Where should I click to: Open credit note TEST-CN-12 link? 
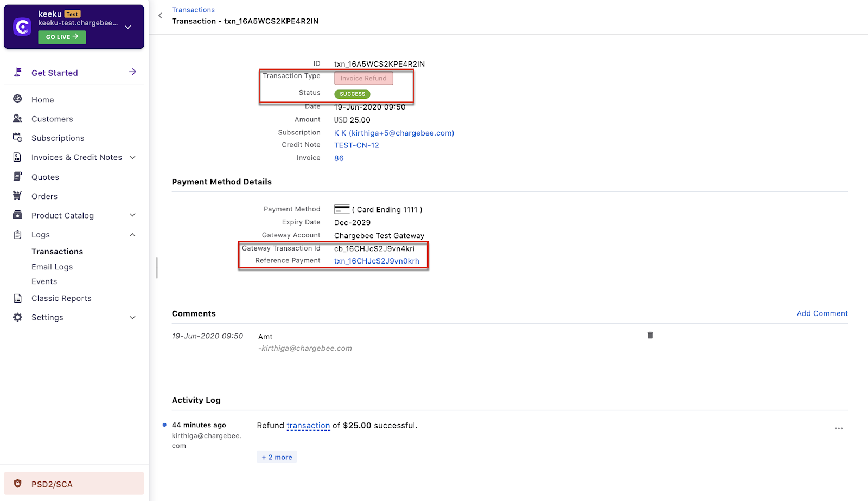(356, 145)
